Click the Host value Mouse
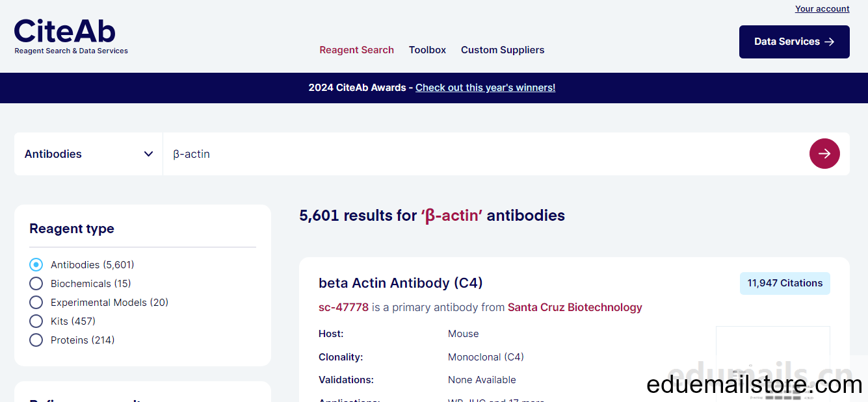868x402 pixels. coord(463,334)
